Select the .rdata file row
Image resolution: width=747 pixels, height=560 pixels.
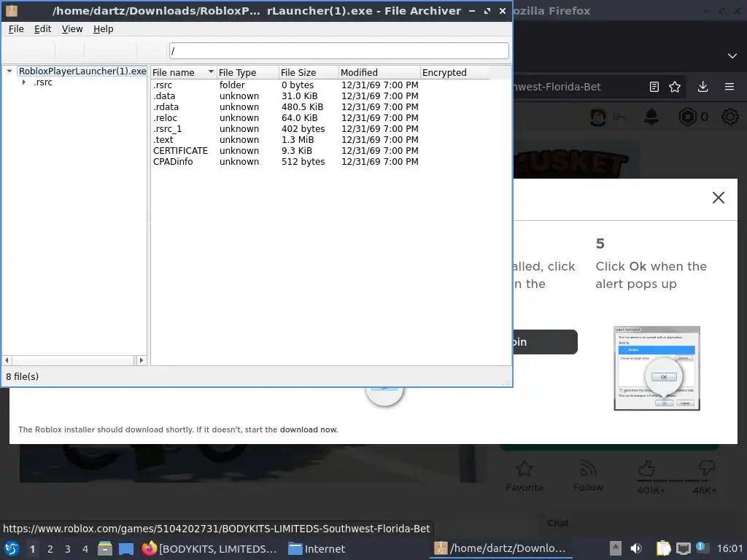coord(320,106)
